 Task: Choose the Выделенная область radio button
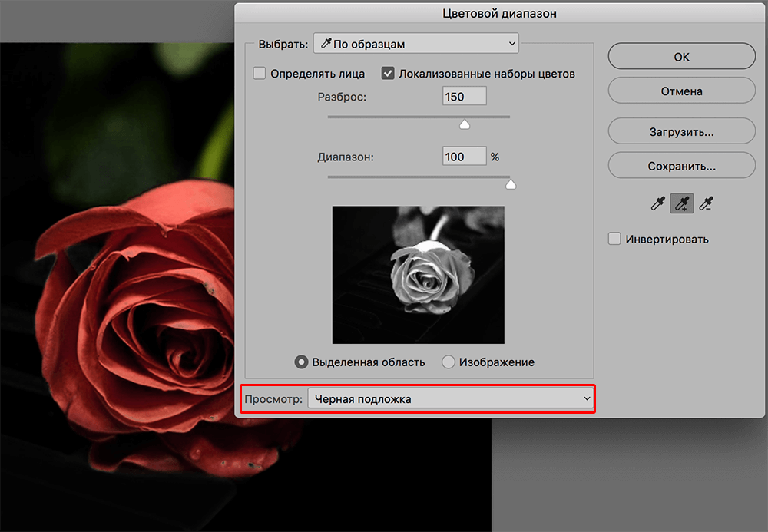302,362
